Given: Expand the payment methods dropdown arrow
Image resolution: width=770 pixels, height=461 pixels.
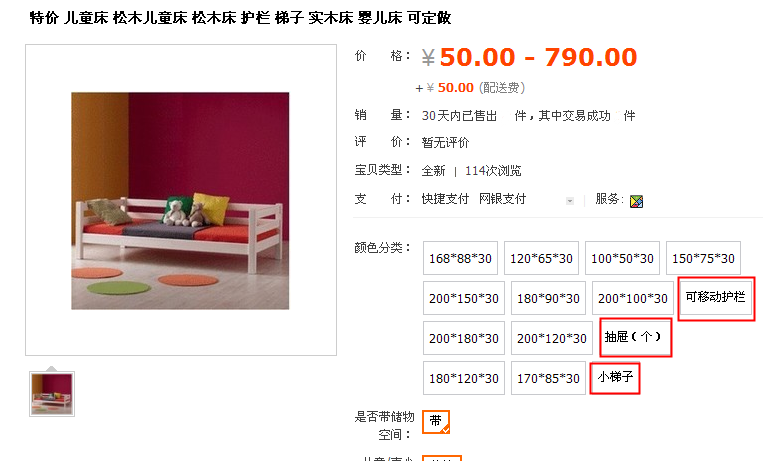Looking at the screenshot, I should click(x=570, y=201).
